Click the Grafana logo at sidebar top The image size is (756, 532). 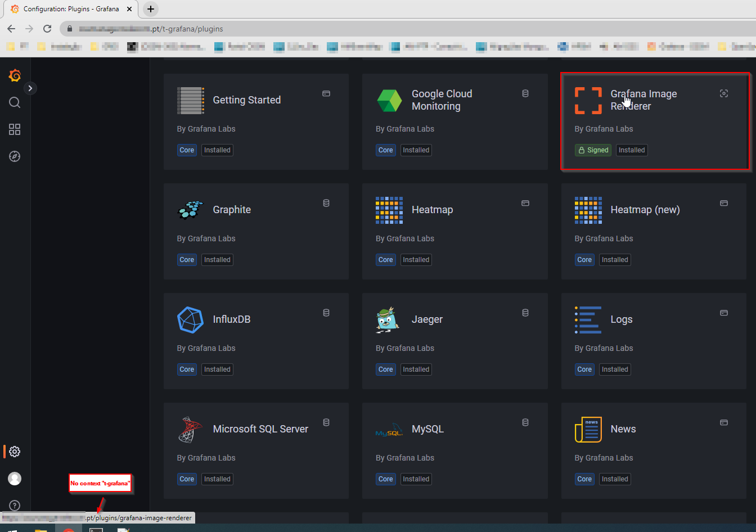click(x=14, y=75)
